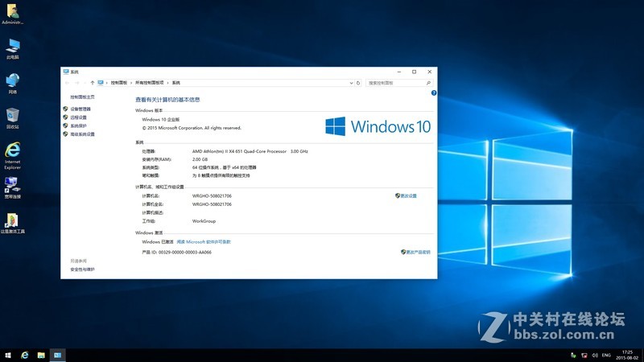Expand chevron before 控制面板 breadcrumb

click(x=107, y=83)
